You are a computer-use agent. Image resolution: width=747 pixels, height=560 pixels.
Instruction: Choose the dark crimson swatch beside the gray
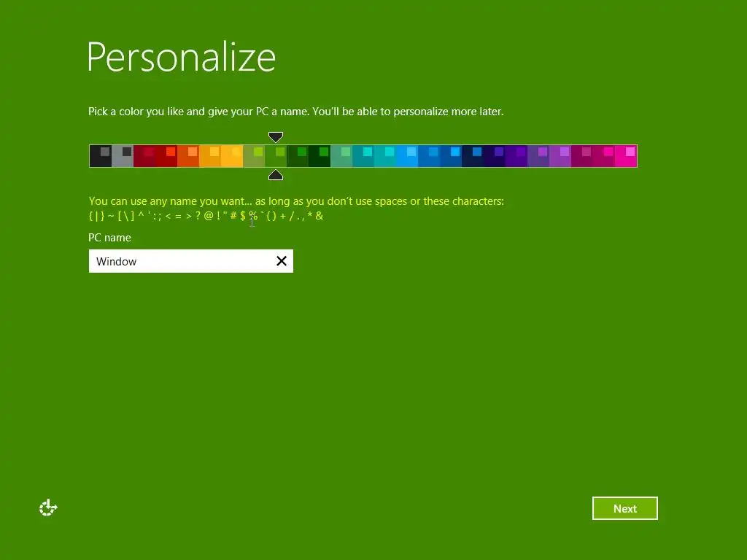point(144,156)
